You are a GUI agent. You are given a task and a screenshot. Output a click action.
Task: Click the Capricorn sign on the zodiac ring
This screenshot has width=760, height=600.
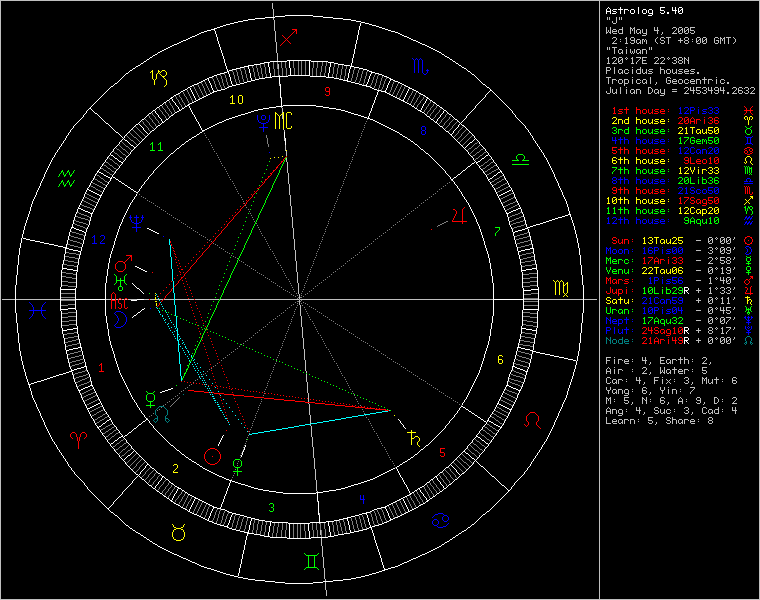point(160,76)
